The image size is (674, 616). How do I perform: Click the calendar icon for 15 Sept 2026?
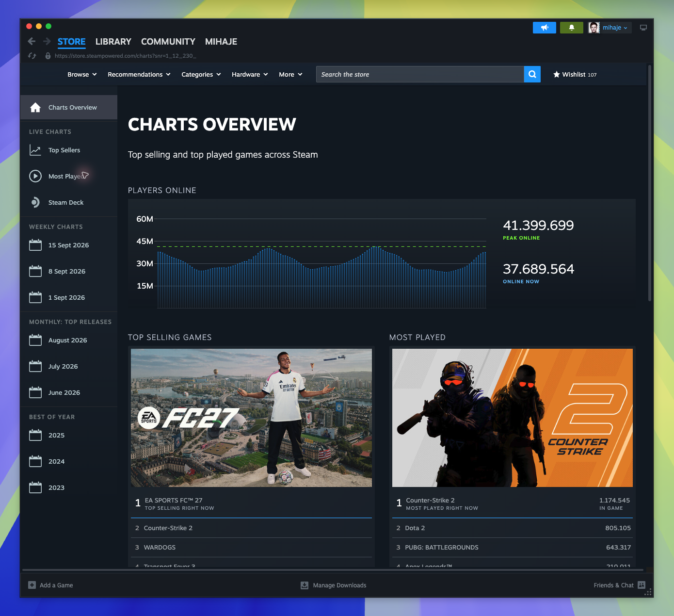tap(35, 245)
